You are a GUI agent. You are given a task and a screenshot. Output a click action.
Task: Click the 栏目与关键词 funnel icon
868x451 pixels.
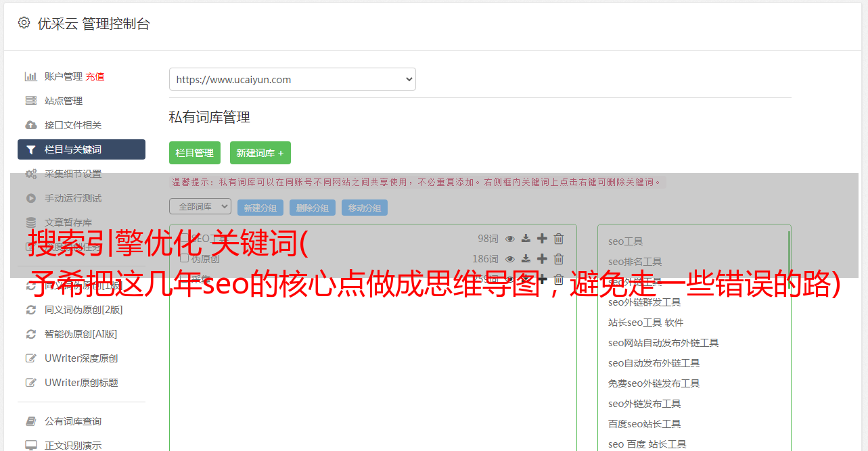click(31, 149)
